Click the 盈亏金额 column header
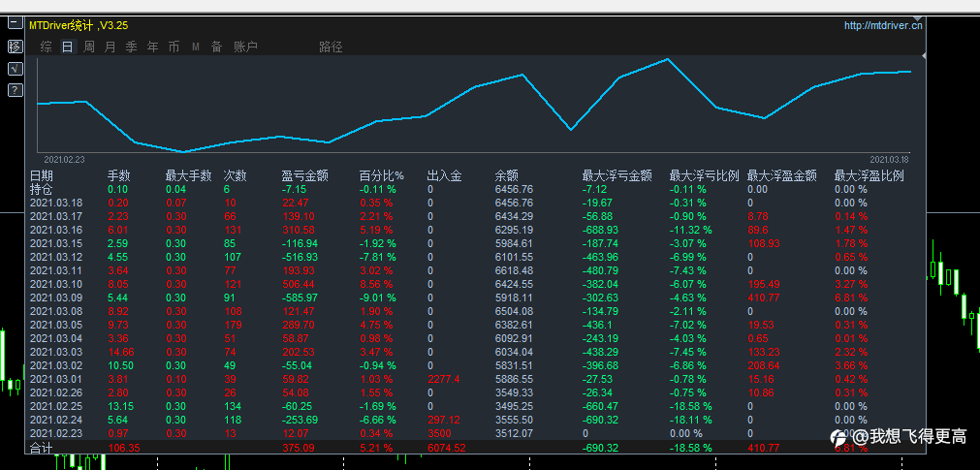Viewport: 980px width, 470px height. click(x=305, y=176)
